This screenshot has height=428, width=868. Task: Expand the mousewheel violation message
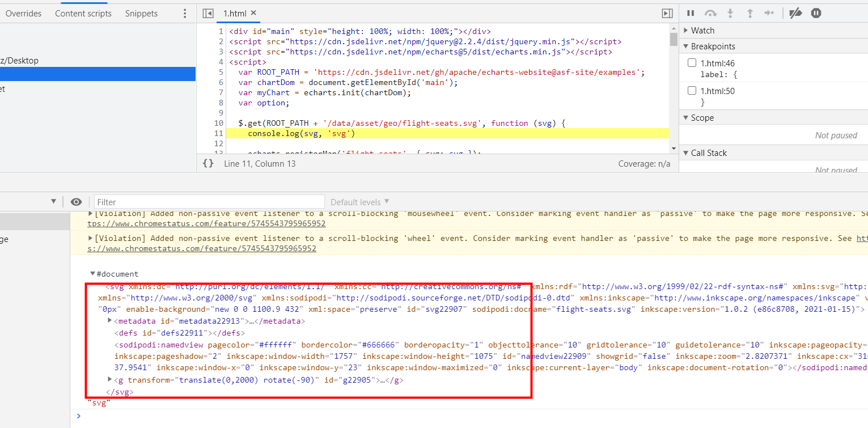tap(91, 214)
